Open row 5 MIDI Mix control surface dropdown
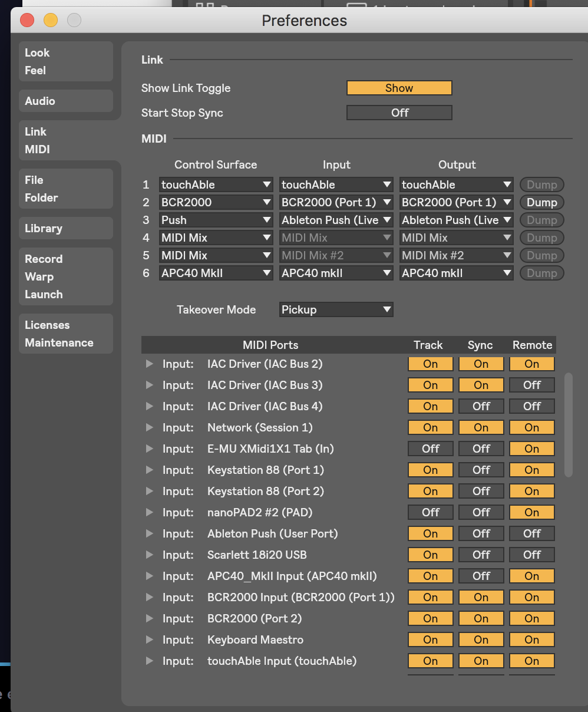Image resolution: width=588 pixels, height=712 pixels. coord(216,255)
